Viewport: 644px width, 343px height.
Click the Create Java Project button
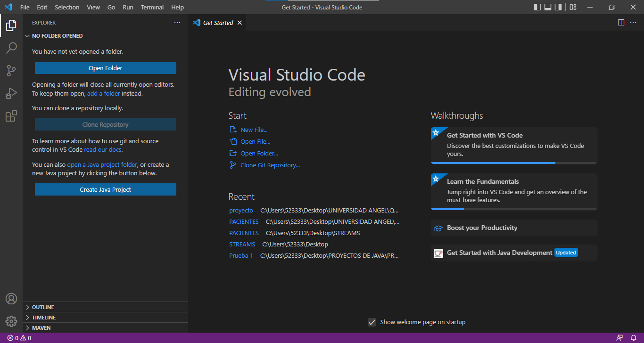[106, 189]
